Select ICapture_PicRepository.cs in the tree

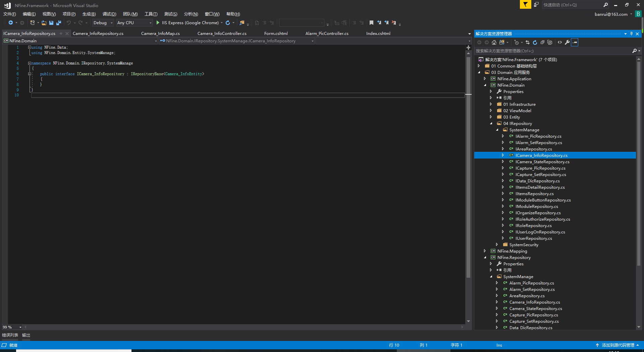(540, 168)
